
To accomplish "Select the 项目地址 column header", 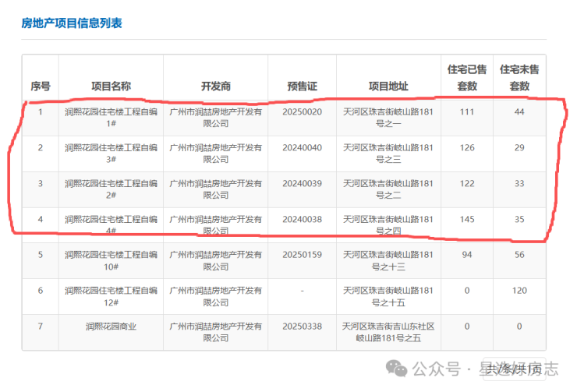I will (x=388, y=86).
